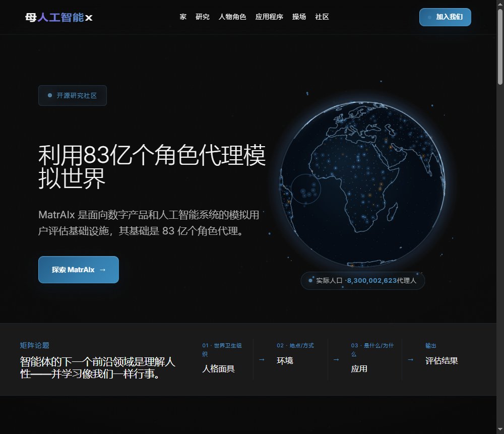Click the page vertical scrollbar thumb
This screenshot has height=434, width=504.
[500, 46]
